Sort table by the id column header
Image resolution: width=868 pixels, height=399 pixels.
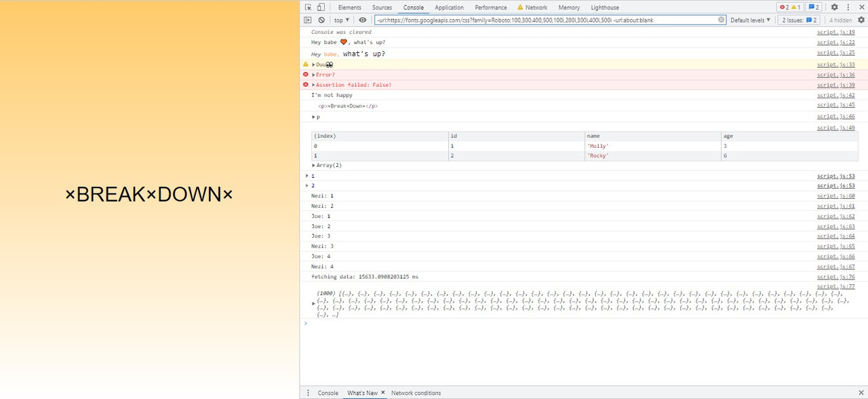click(516, 136)
